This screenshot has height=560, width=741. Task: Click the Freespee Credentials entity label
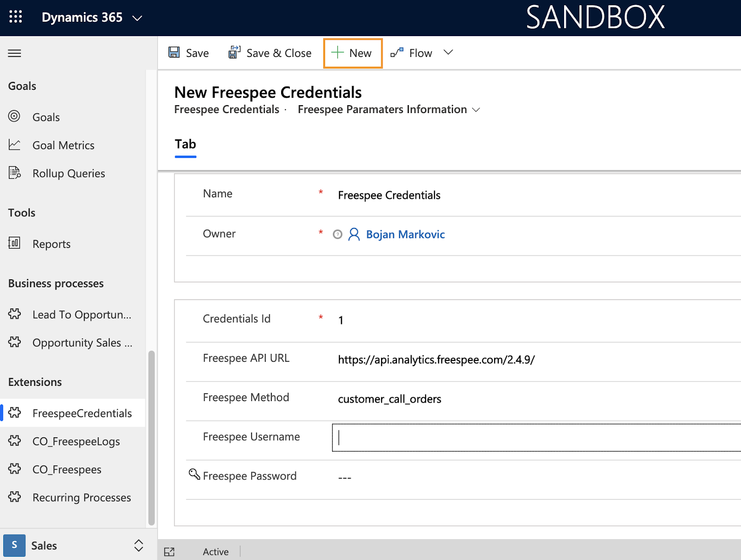[226, 109]
